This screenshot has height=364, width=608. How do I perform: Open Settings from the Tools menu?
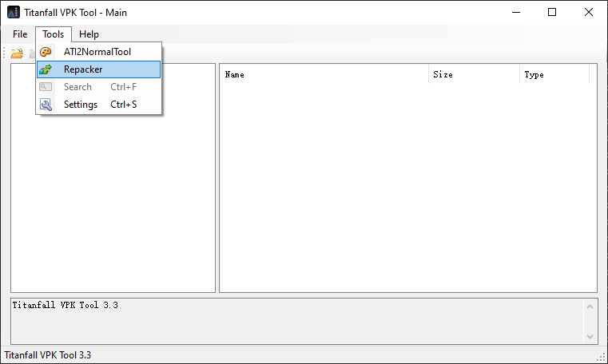coord(98,105)
